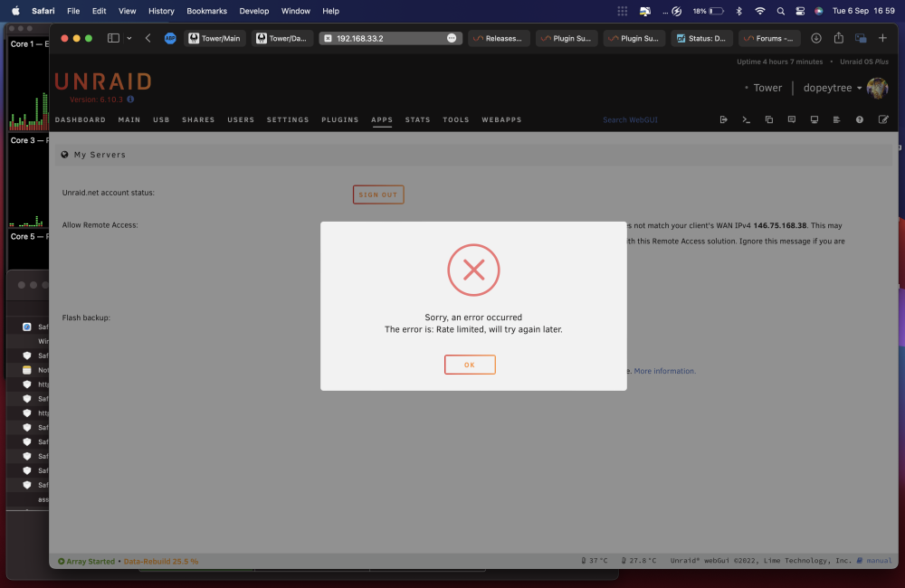This screenshot has width=905, height=588.
Task: Click the Unraid monitor info icon
Action: pos(814,119)
